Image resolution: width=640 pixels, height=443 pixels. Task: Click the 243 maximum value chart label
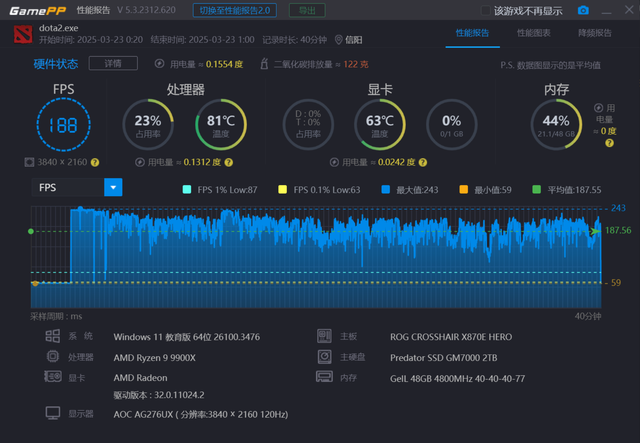618,208
